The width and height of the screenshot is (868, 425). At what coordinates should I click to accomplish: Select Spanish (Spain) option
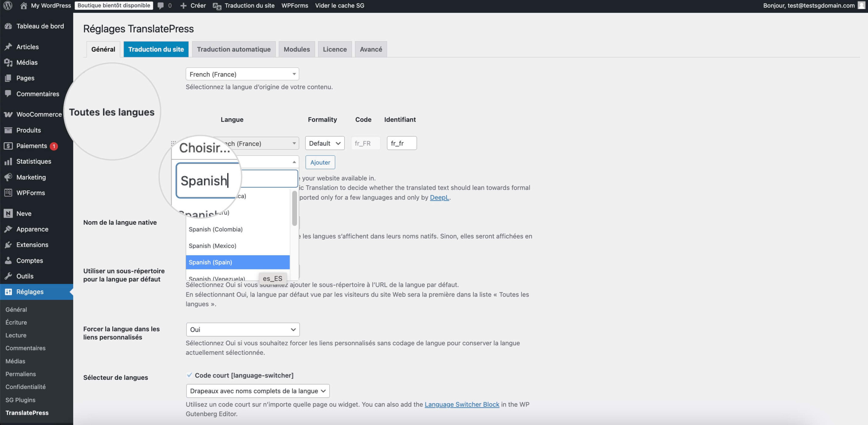[x=238, y=262]
